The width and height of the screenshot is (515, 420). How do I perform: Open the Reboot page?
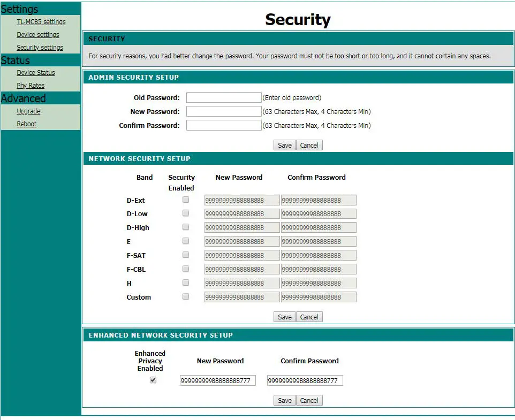coord(27,124)
